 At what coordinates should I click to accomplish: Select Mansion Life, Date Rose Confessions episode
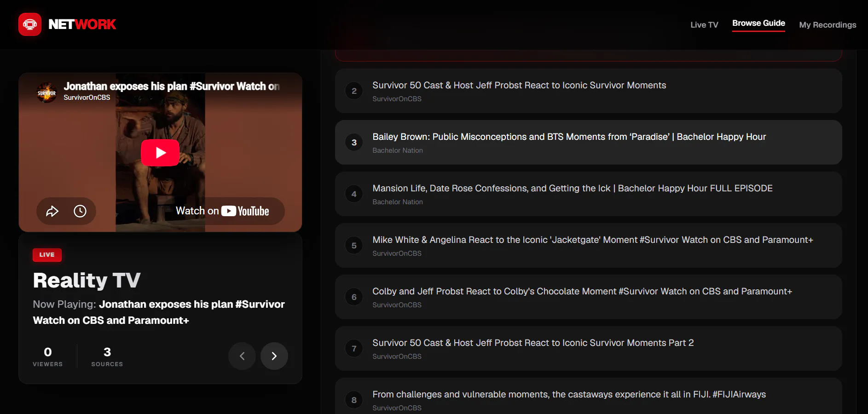pos(589,194)
